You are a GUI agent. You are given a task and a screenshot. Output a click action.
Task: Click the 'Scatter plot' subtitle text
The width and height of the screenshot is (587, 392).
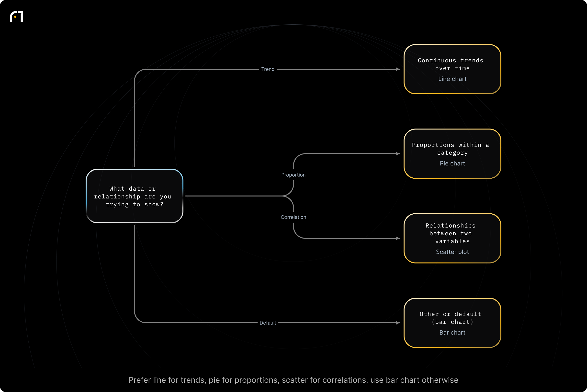(x=452, y=252)
